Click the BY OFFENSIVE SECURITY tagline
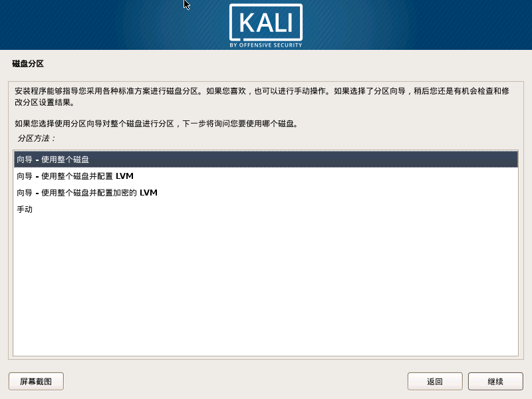The image size is (532, 399). pos(265,45)
